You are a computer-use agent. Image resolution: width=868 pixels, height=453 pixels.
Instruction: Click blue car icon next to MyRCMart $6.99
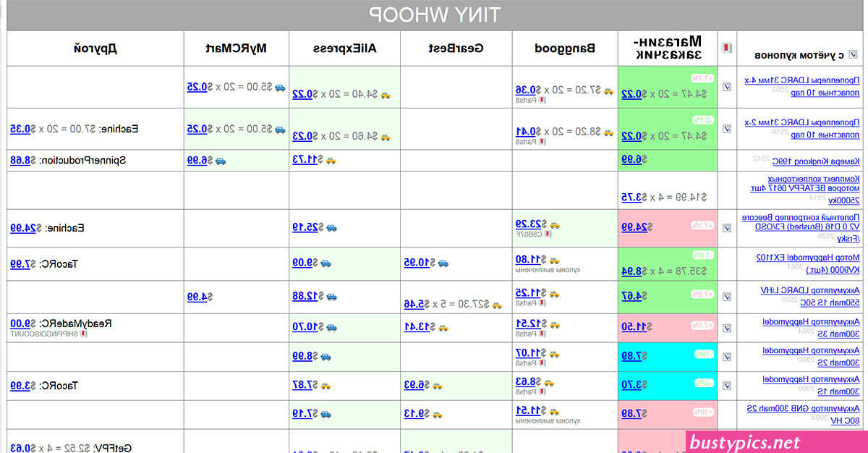pyautogui.click(x=220, y=160)
